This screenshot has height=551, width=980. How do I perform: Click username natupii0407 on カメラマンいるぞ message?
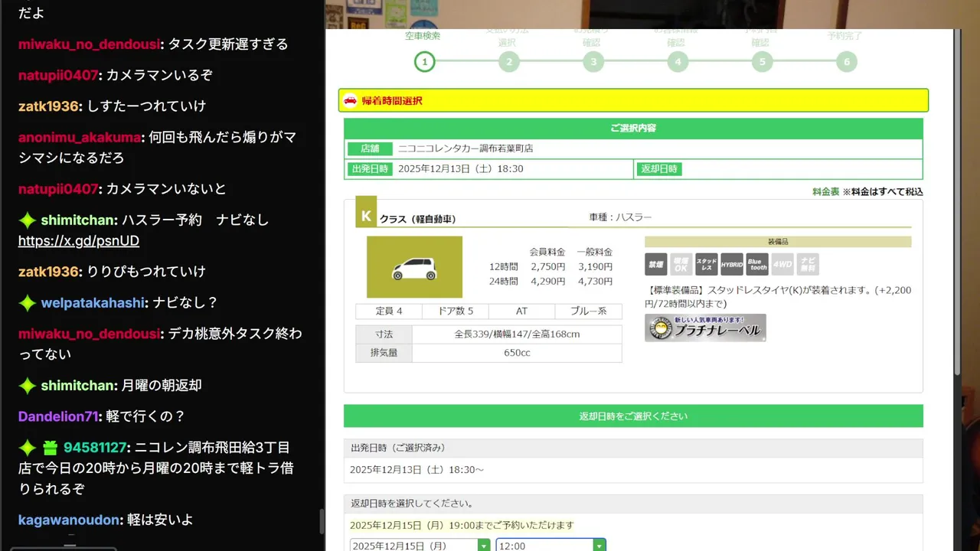(x=58, y=75)
